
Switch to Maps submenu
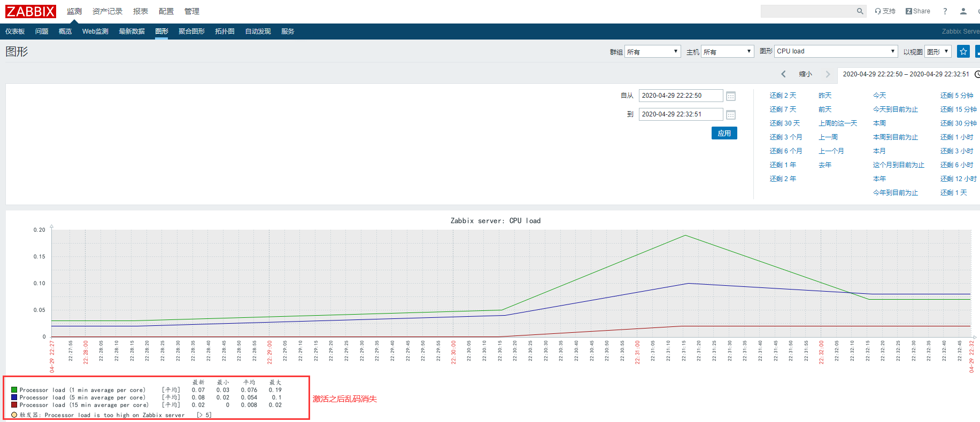tap(225, 32)
